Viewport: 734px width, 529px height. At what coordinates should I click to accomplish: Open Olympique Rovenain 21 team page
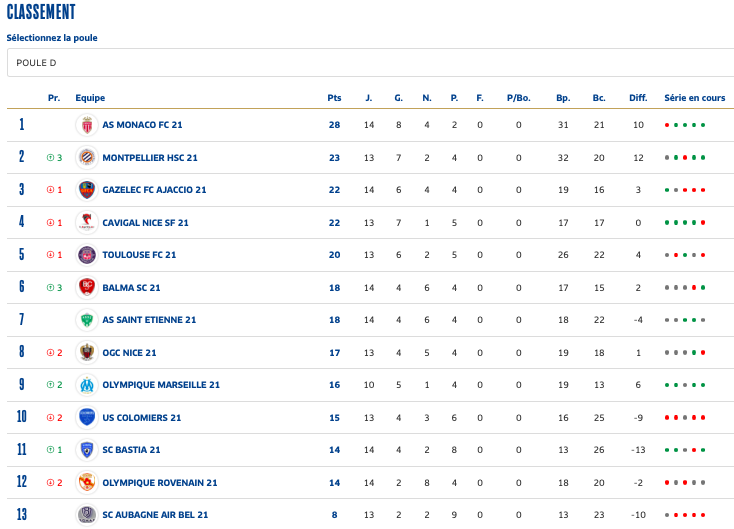click(x=159, y=483)
